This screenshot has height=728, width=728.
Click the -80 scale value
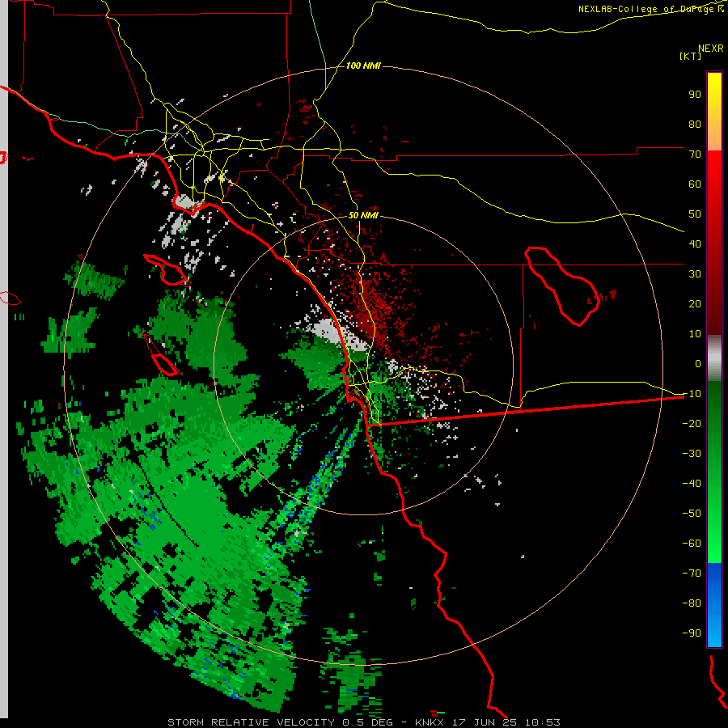pyautogui.click(x=692, y=603)
